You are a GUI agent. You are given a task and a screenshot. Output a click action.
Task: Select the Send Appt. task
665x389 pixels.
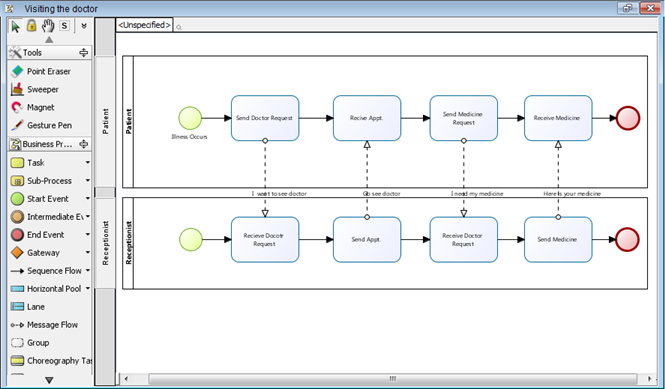(x=367, y=240)
